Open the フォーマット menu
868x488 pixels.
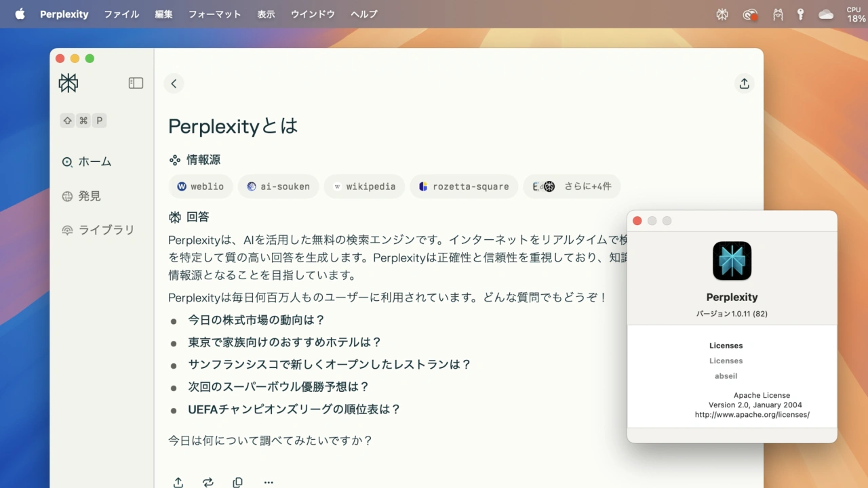[215, 14]
